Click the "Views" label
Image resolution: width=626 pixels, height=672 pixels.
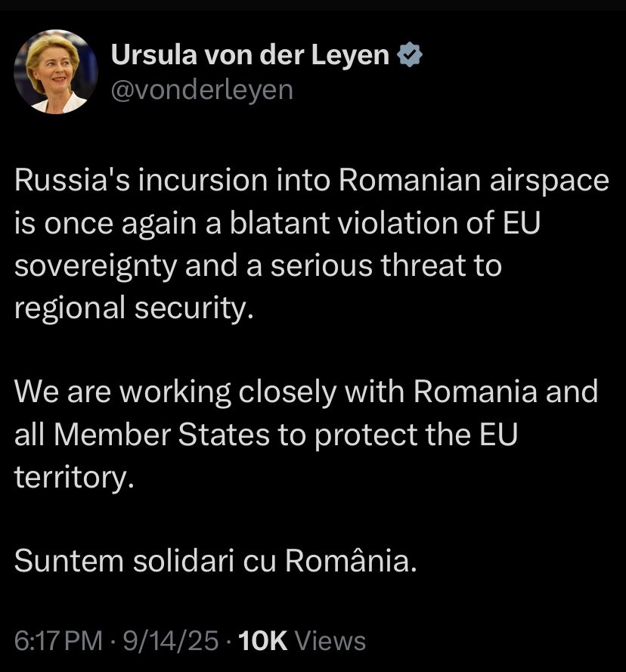click(x=331, y=641)
